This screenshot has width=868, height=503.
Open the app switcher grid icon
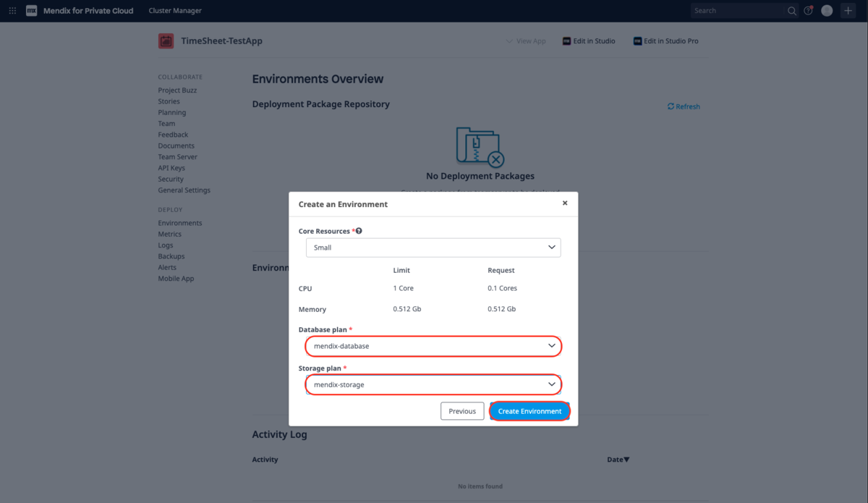click(12, 11)
